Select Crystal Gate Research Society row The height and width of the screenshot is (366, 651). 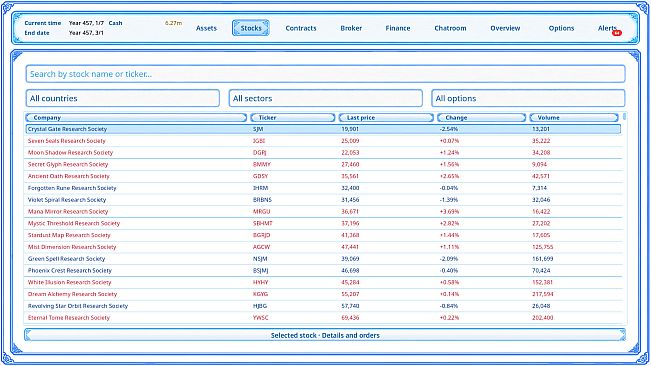coord(323,129)
